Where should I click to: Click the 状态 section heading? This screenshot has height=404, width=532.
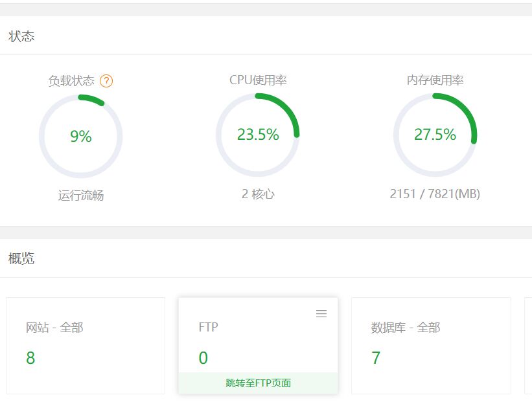pos(21,36)
